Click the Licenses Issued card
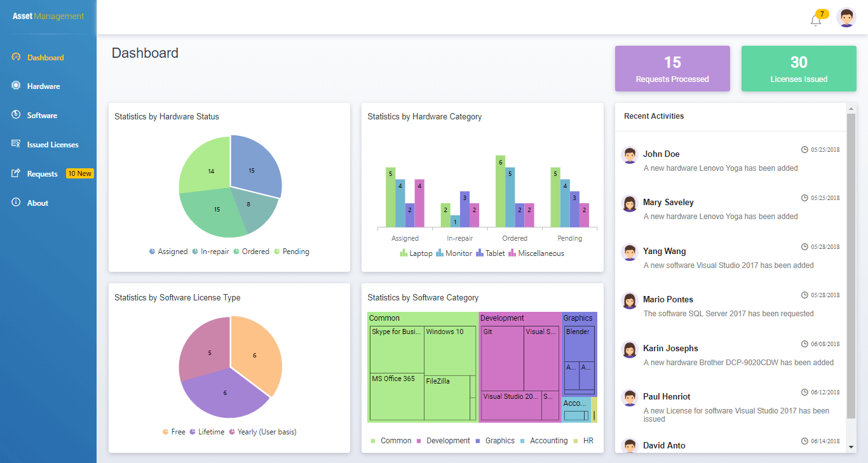The width and height of the screenshot is (868, 463). pos(799,69)
